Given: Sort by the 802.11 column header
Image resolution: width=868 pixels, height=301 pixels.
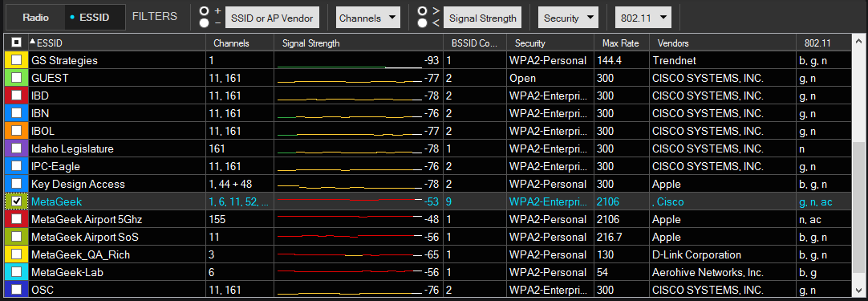Looking at the screenshot, I should coord(825,43).
